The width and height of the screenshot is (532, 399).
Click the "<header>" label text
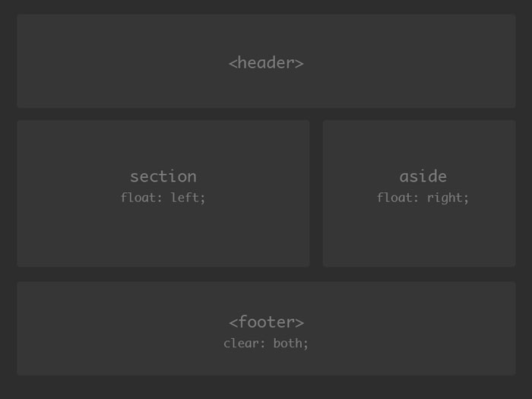pyautogui.click(x=266, y=63)
